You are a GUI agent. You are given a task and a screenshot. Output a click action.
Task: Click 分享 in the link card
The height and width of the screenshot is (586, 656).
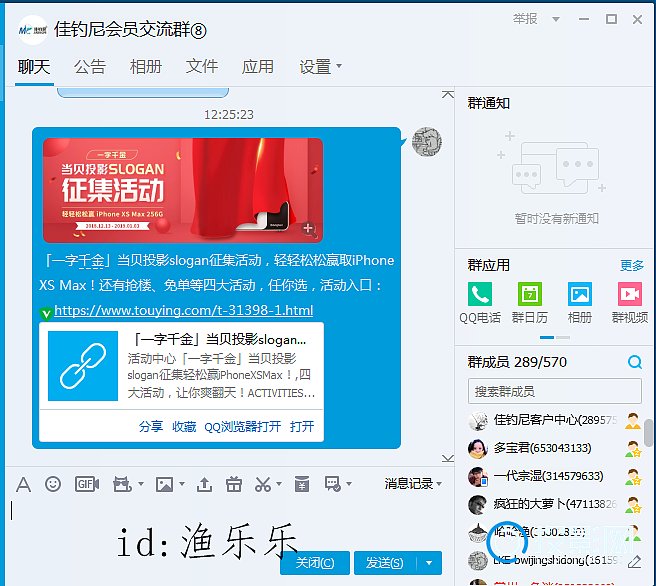coord(151,426)
